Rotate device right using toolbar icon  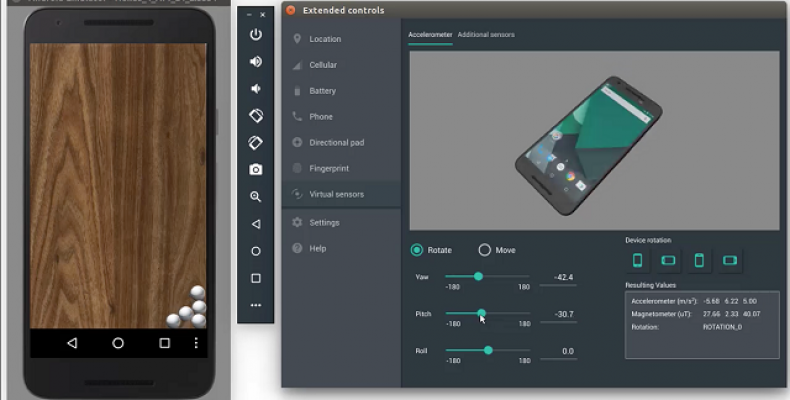(256, 143)
